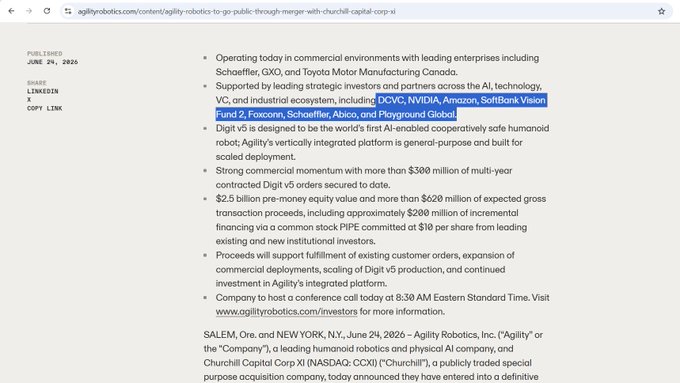Click paragraph starting 'SALEM, Ore. and NEW YORK'
This screenshot has height=383, width=680.
click(373, 356)
